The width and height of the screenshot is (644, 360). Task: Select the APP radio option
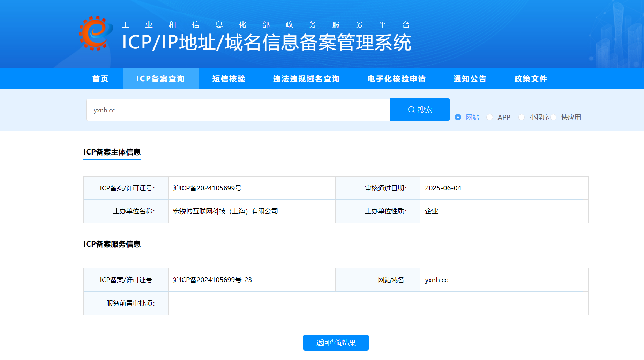click(490, 117)
